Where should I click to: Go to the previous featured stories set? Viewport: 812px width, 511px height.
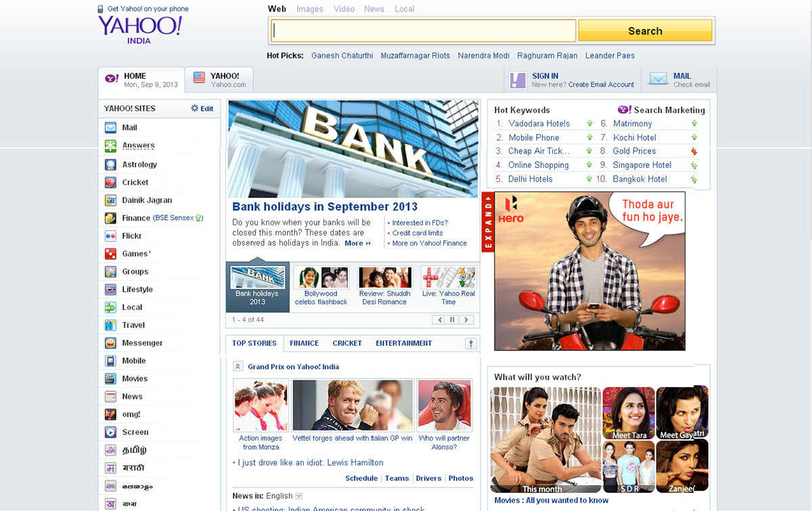coord(438,319)
